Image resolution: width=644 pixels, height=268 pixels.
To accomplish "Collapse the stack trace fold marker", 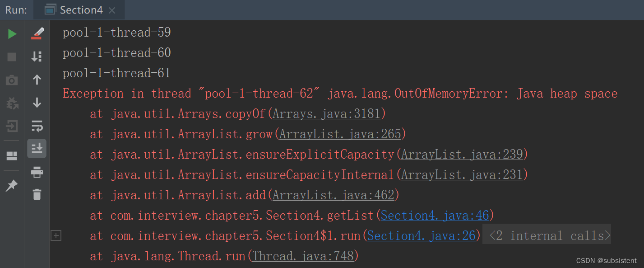I will tap(56, 235).
